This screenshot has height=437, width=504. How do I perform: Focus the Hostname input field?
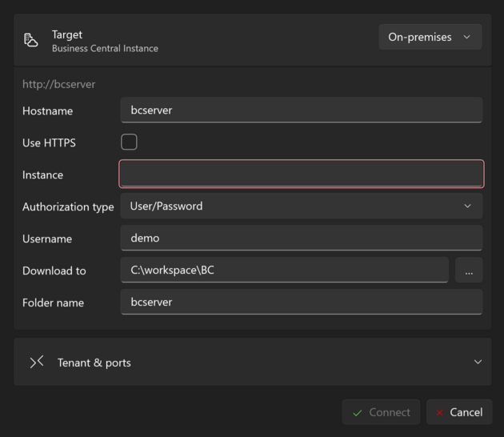coord(301,110)
